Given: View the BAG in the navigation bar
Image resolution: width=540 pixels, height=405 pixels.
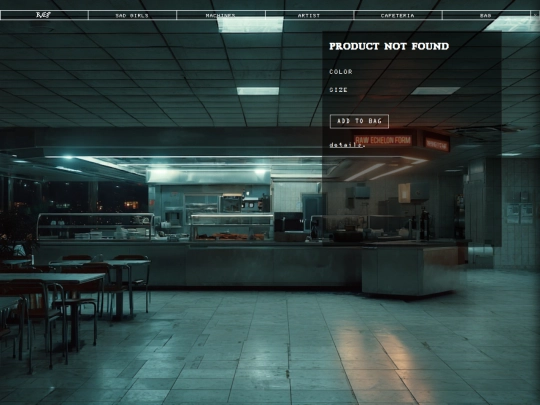Looking at the screenshot, I should point(486,15).
